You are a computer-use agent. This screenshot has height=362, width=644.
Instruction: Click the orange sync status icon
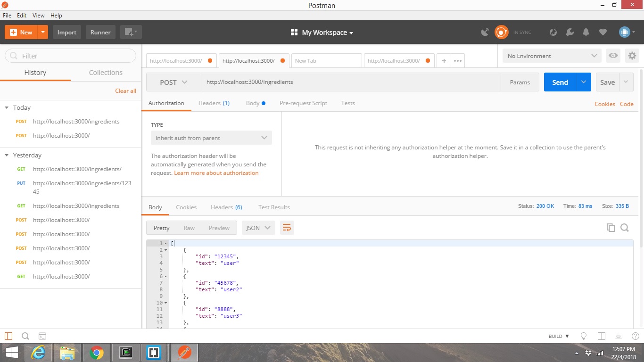tap(501, 32)
